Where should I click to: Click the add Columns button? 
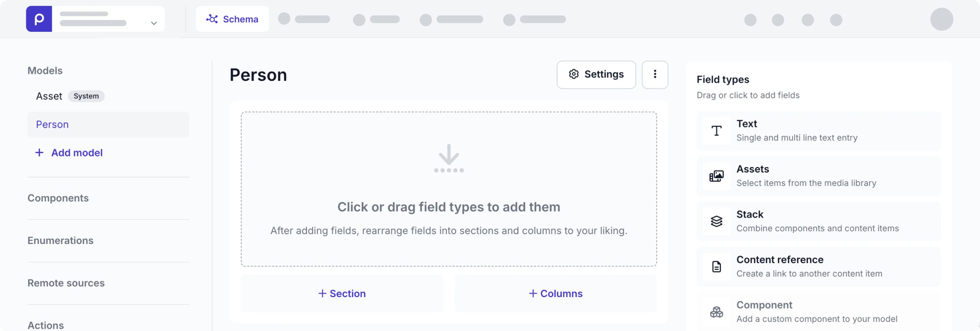(555, 293)
